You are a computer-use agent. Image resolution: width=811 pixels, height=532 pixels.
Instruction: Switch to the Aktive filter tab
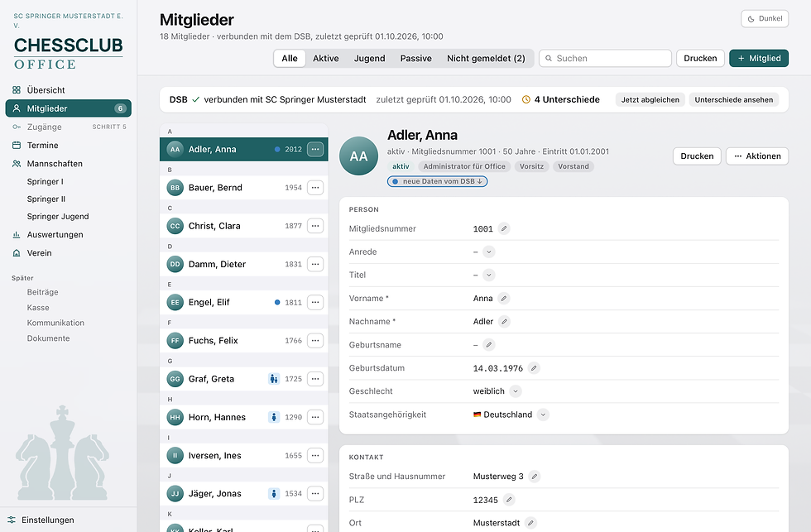click(x=326, y=59)
